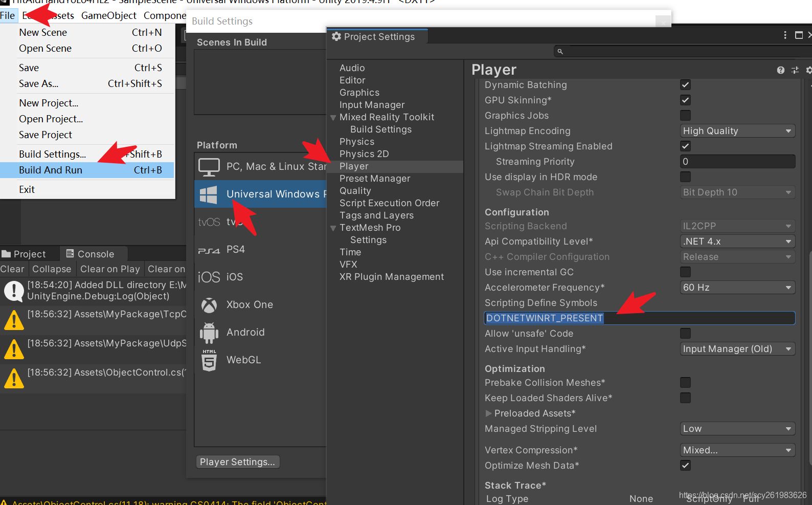
Task: Collapse the Mixed Reality Toolkit tree arrow
Action: [333, 118]
